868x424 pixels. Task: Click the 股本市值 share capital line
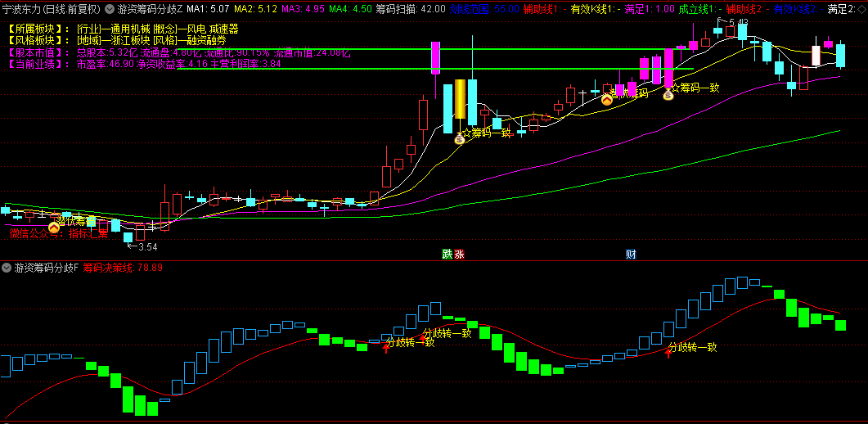click(x=179, y=53)
